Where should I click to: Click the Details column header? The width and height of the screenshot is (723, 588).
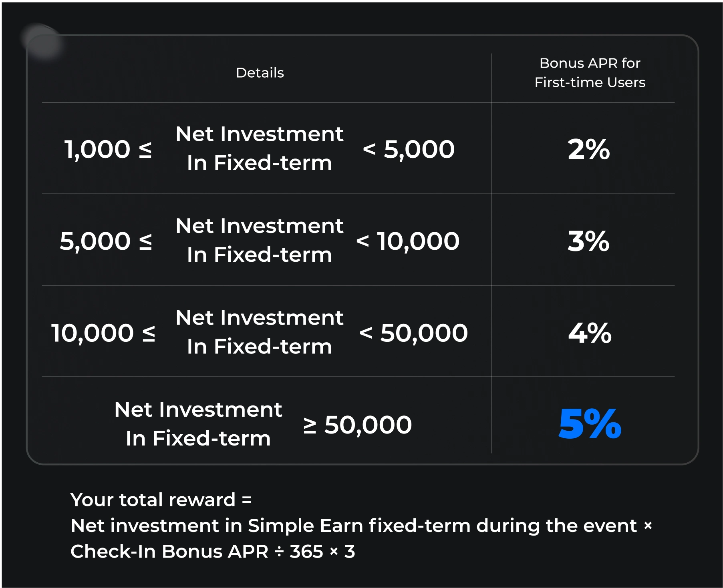[260, 73]
